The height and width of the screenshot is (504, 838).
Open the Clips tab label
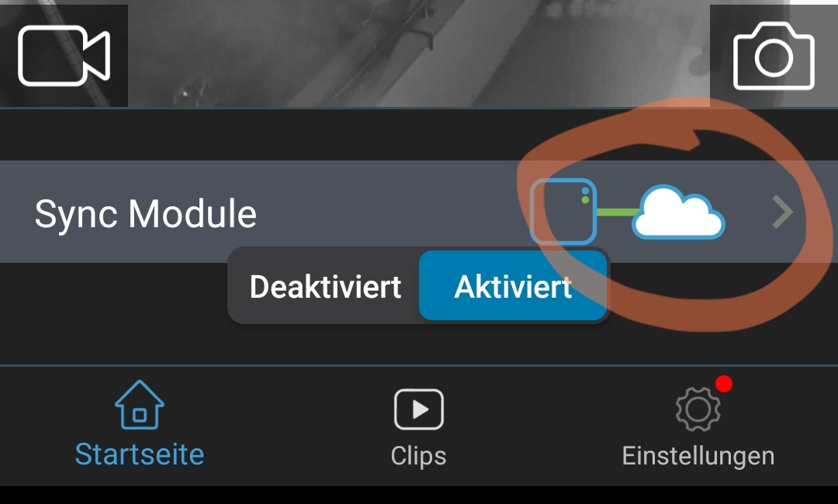pos(418,456)
